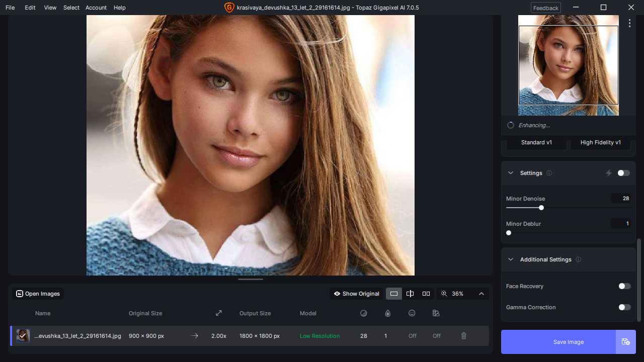This screenshot has height=362, width=644.
Task: Collapse the Additional Settings section
Action: tap(511, 259)
